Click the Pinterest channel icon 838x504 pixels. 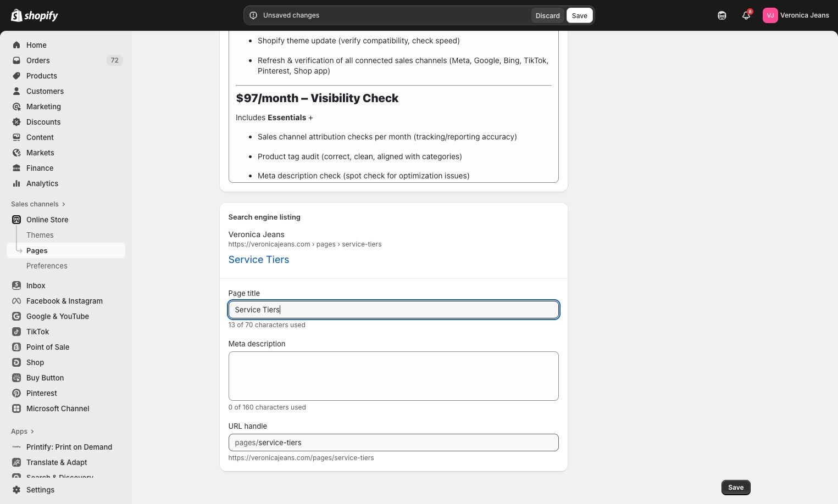pyautogui.click(x=16, y=393)
